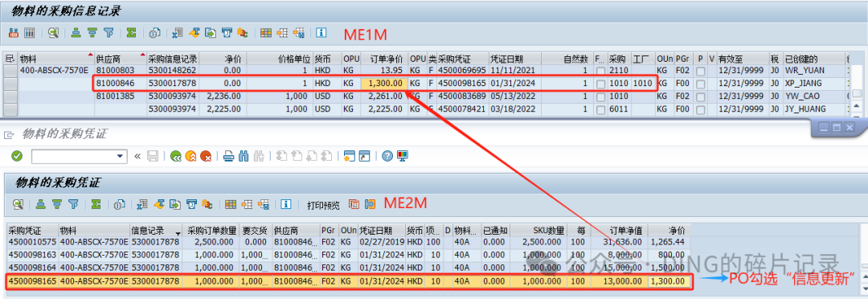Click supplier 81001385 cell
868x299 pixels.
(x=120, y=96)
